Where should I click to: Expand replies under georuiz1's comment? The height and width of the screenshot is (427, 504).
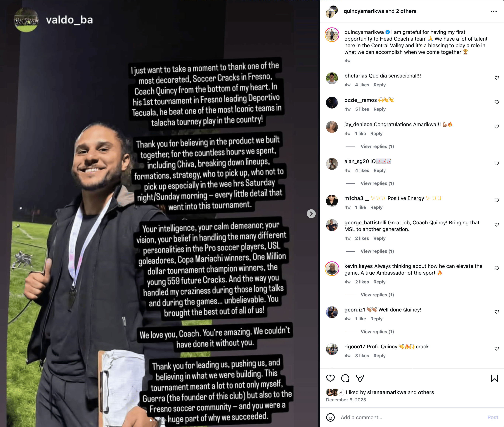[377, 332]
